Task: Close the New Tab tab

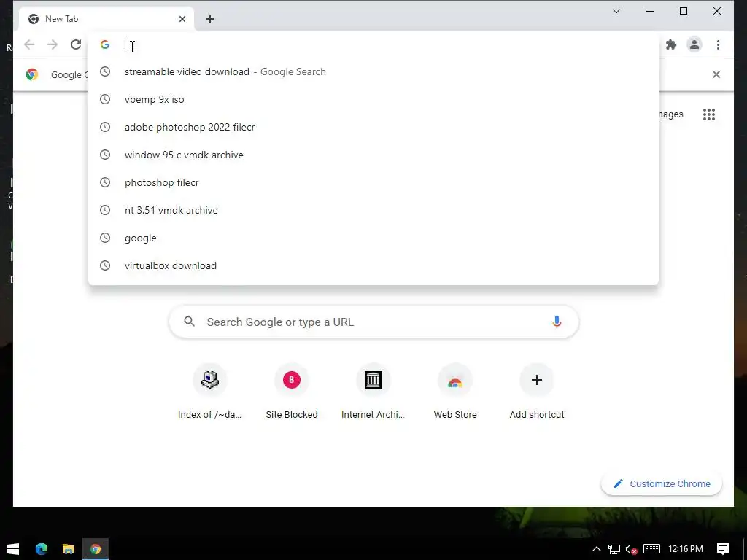Action: pos(182,19)
